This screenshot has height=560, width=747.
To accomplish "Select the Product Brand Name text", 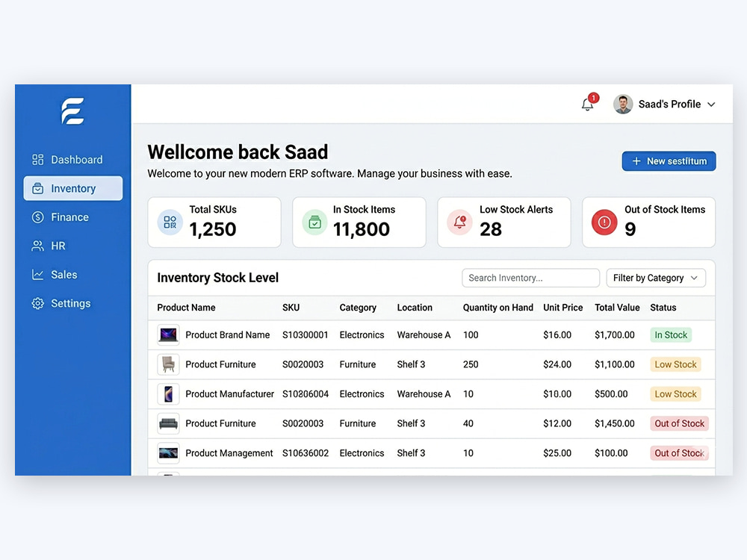I will pyautogui.click(x=227, y=335).
